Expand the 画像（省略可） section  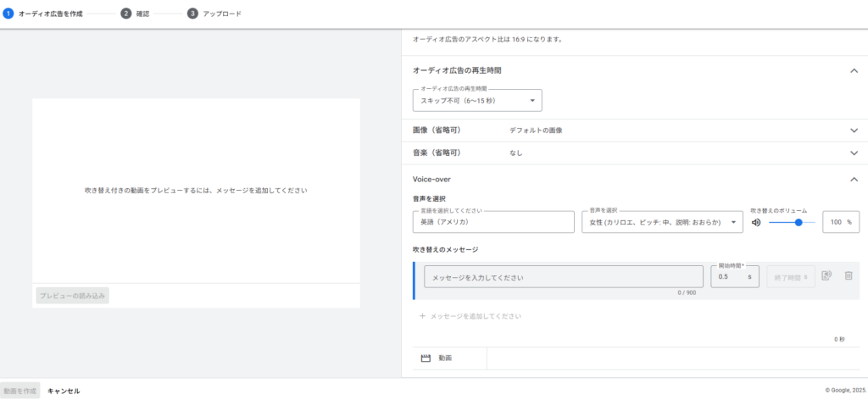click(854, 131)
